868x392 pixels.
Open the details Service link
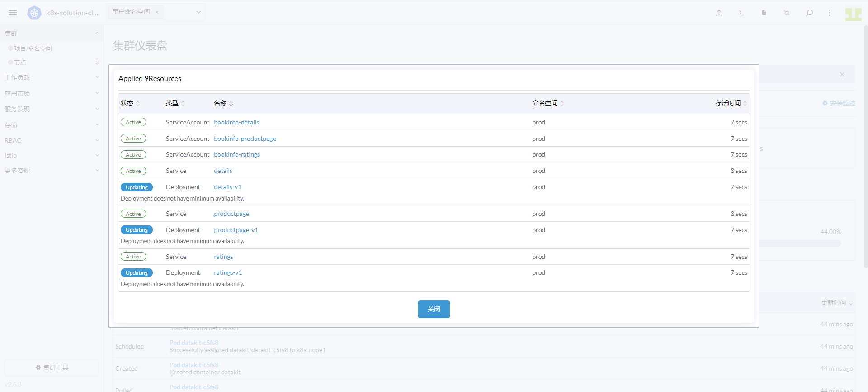pyautogui.click(x=223, y=171)
